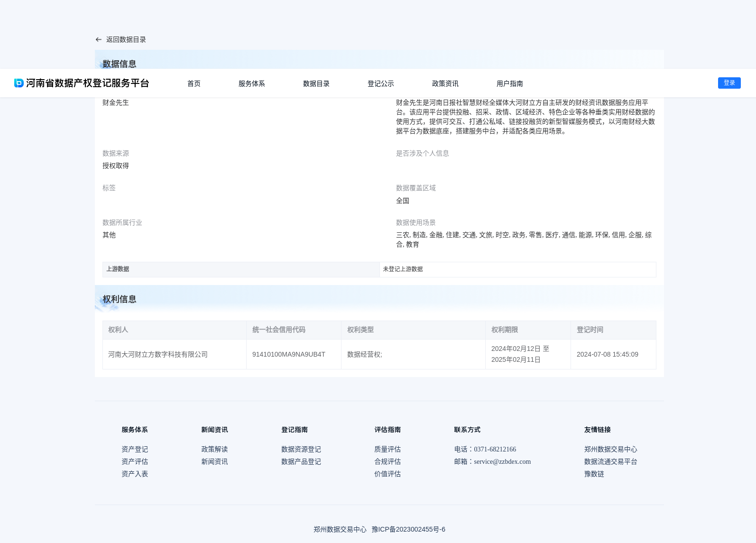Open footer link 合规评估
Viewport: 756px width, 543px height.
387,461
